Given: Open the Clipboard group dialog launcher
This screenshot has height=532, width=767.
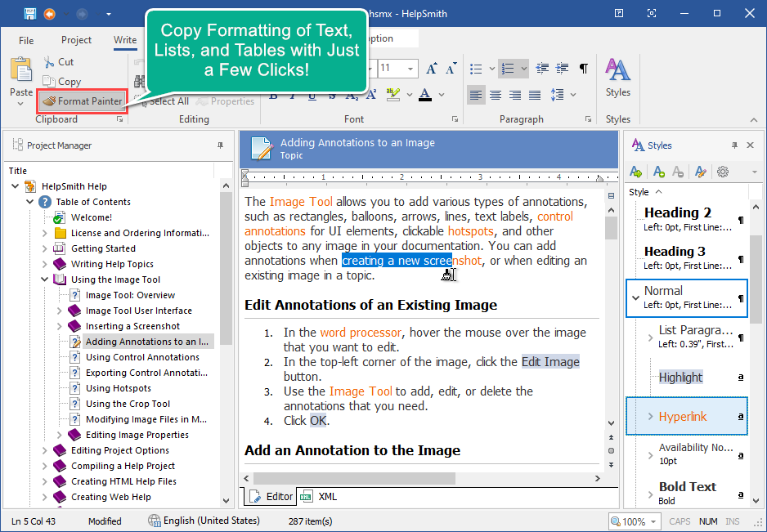Looking at the screenshot, I should coord(120,119).
